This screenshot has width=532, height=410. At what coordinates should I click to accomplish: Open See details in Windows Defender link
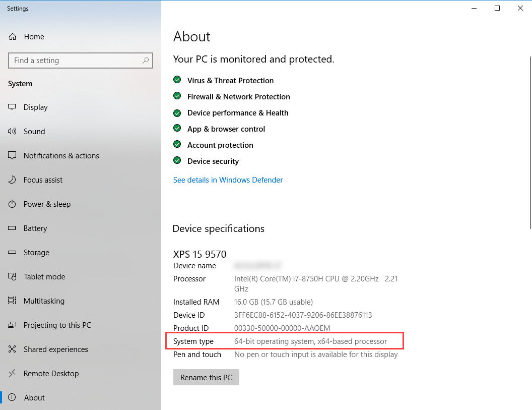(x=228, y=180)
